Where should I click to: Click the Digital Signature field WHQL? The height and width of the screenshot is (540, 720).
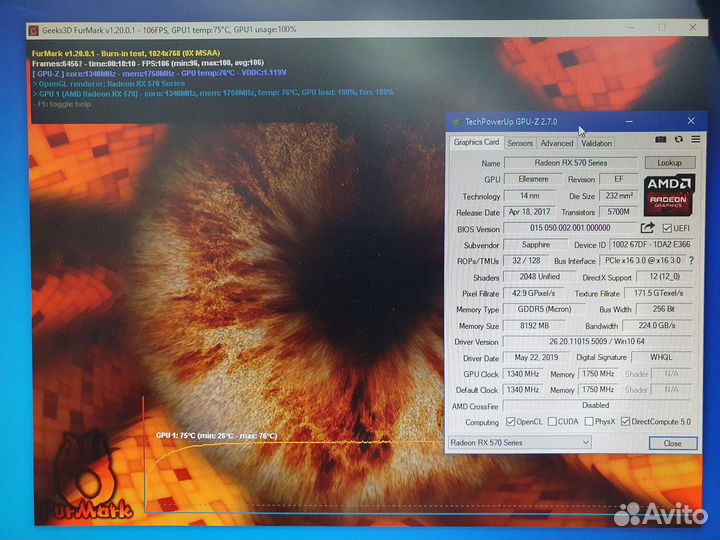(661, 357)
